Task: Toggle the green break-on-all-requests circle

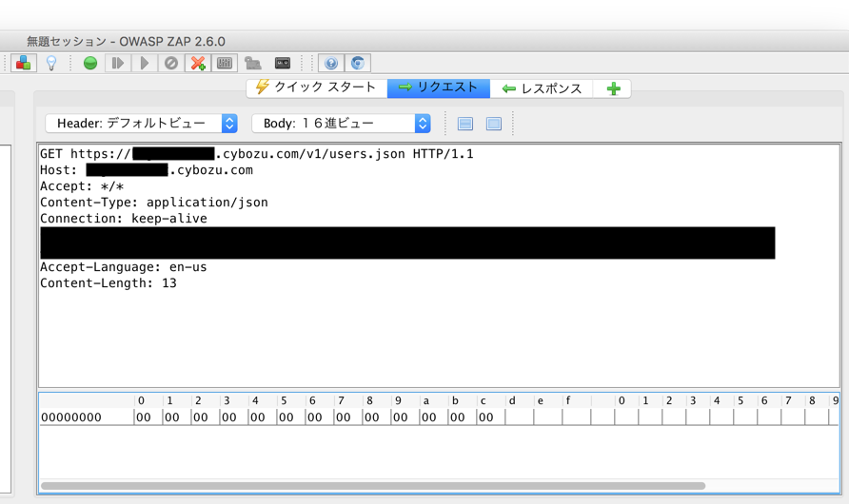Action: (90, 64)
